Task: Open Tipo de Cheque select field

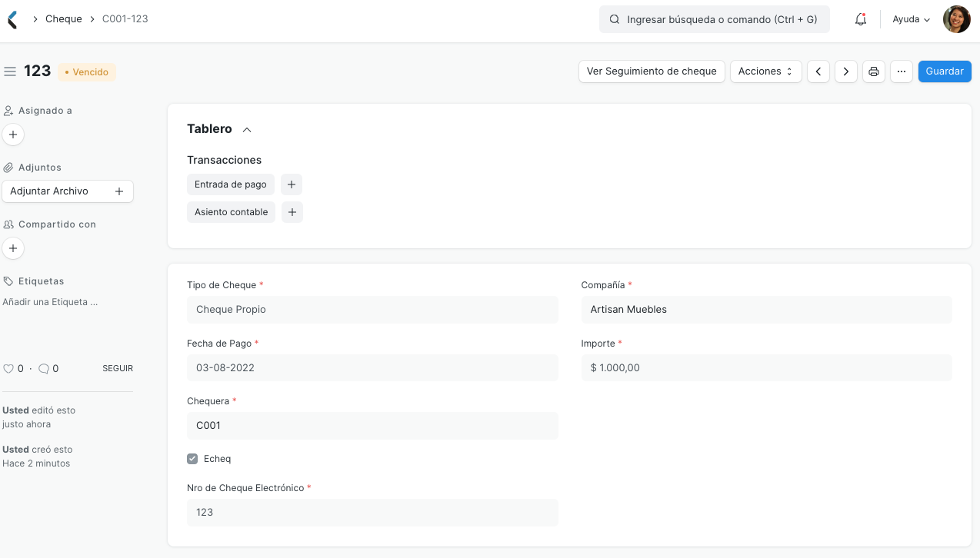Action: pyautogui.click(x=372, y=310)
